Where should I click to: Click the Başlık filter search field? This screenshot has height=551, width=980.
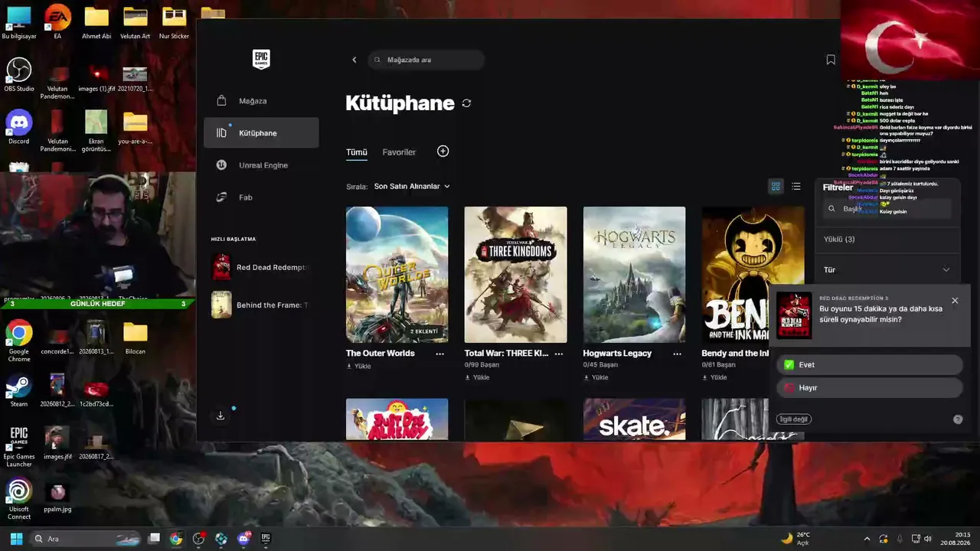[x=887, y=208]
